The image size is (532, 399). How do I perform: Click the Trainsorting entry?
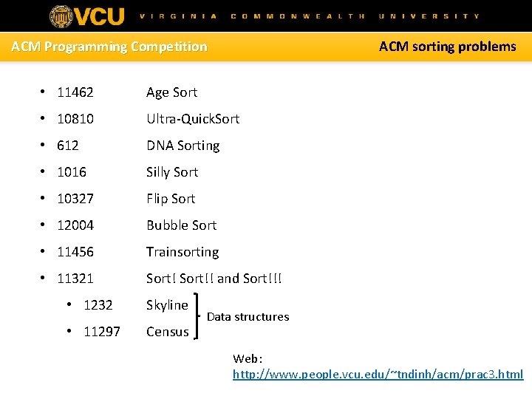click(x=183, y=252)
